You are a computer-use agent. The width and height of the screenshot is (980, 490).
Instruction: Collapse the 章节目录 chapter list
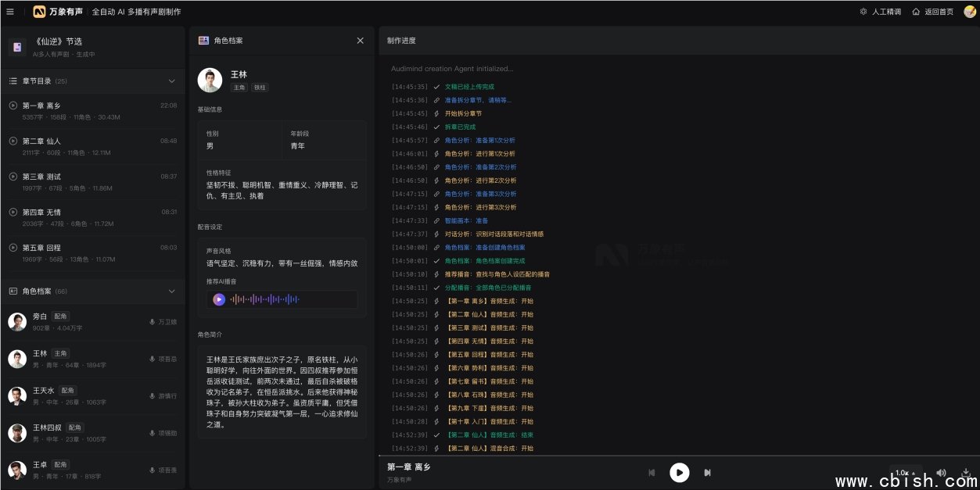172,81
